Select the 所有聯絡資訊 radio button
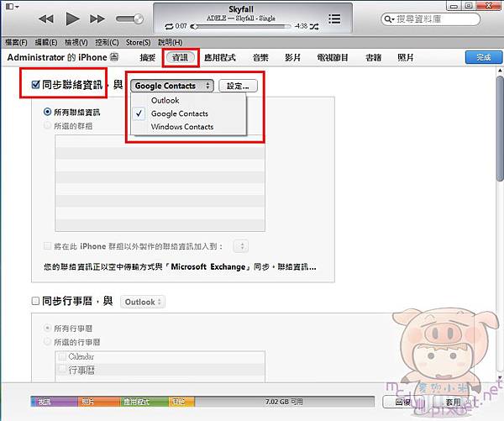Image resolution: width=504 pixels, height=421 pixels. (x=47, y=112)
